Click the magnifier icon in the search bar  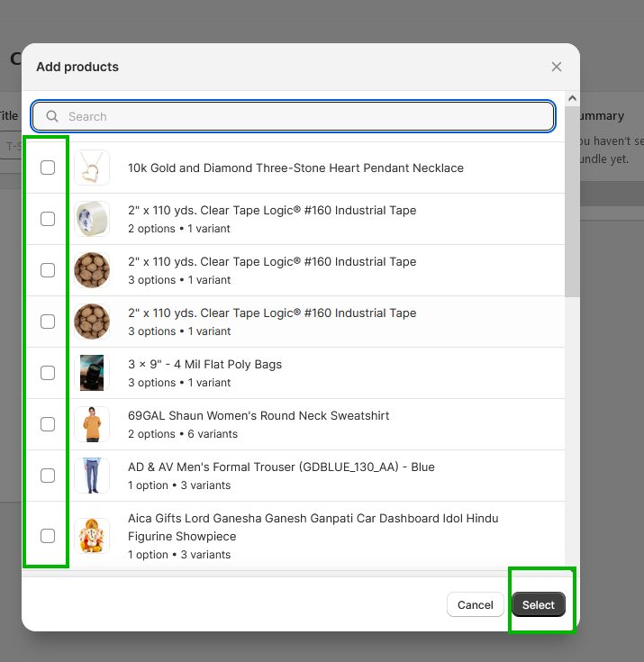(x=52, y=116)
